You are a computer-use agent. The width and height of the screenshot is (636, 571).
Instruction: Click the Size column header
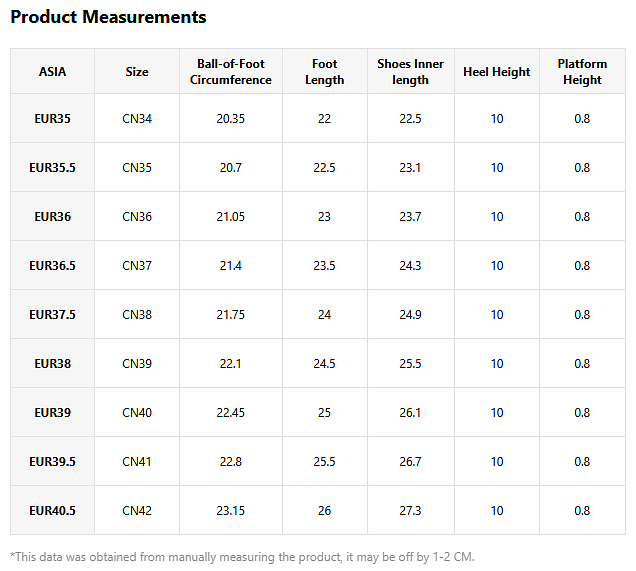pos(137,72)
